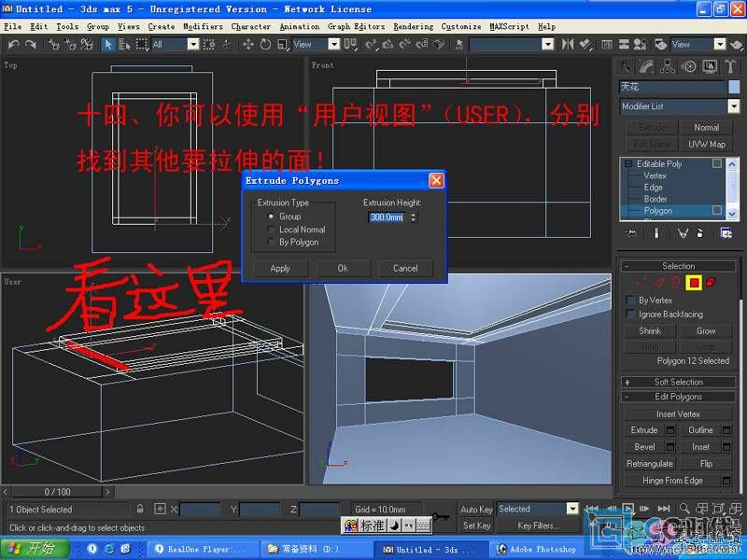Open the Create command panel tab
Screen dimensions: 747x560
(626, 66)
